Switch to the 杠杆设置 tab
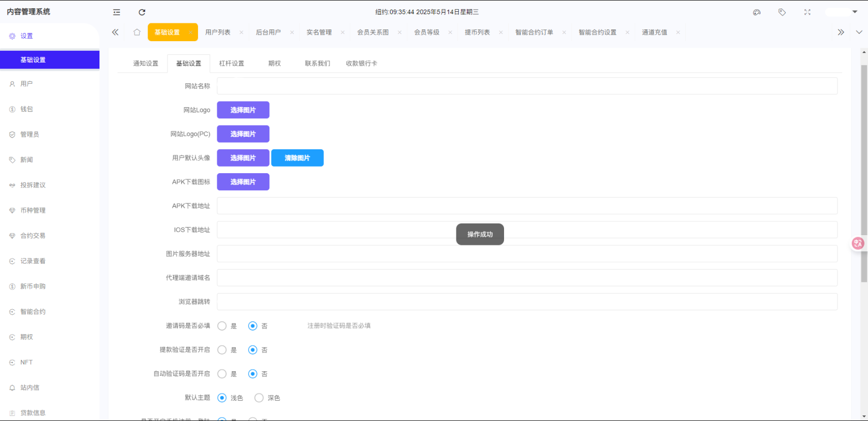Image resolution: width=868 pixels, height=421 pixels. click(x=231, y=63)
